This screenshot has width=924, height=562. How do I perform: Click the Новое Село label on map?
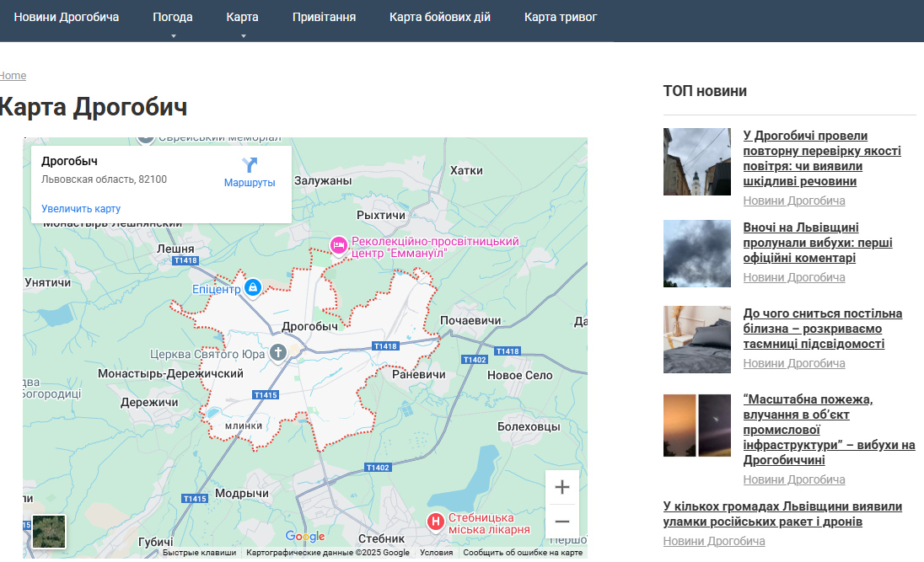(519, 375)
